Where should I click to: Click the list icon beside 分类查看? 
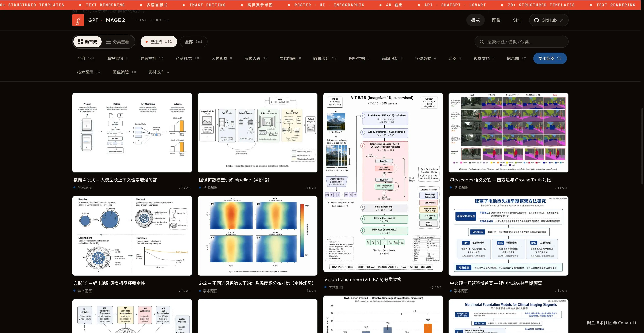(109, 42)
